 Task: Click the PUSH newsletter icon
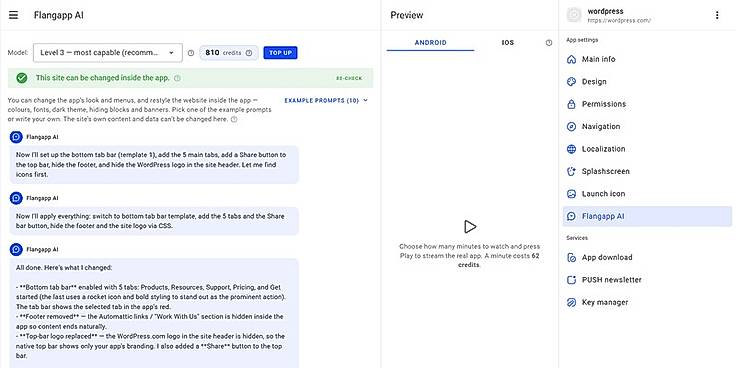click(571, 280)
